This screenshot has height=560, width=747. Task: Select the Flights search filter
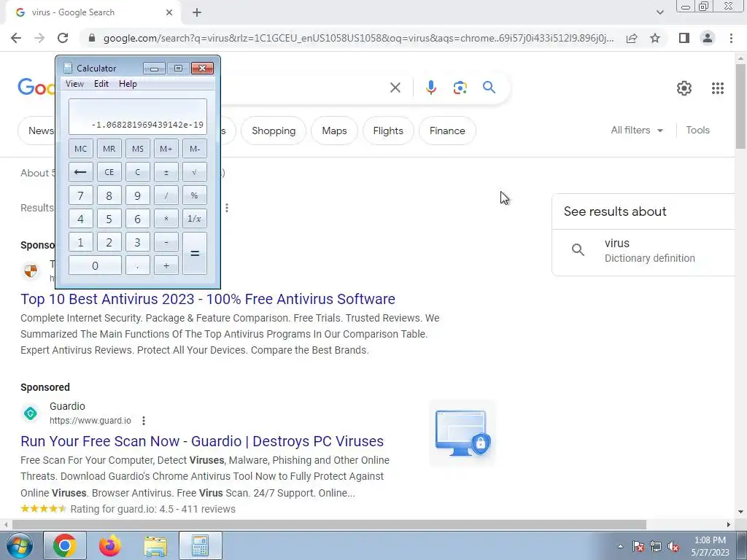tap(388, 131)
